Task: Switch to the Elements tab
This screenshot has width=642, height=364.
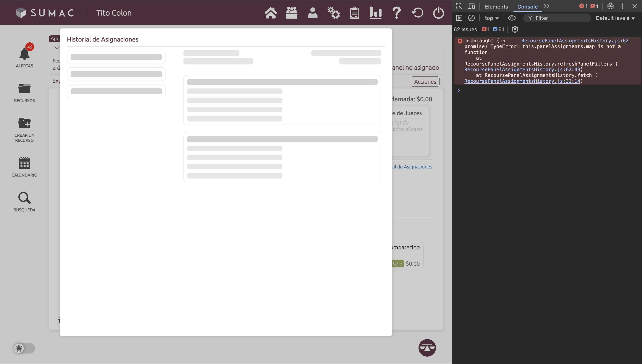Action: tap(496, 7)
